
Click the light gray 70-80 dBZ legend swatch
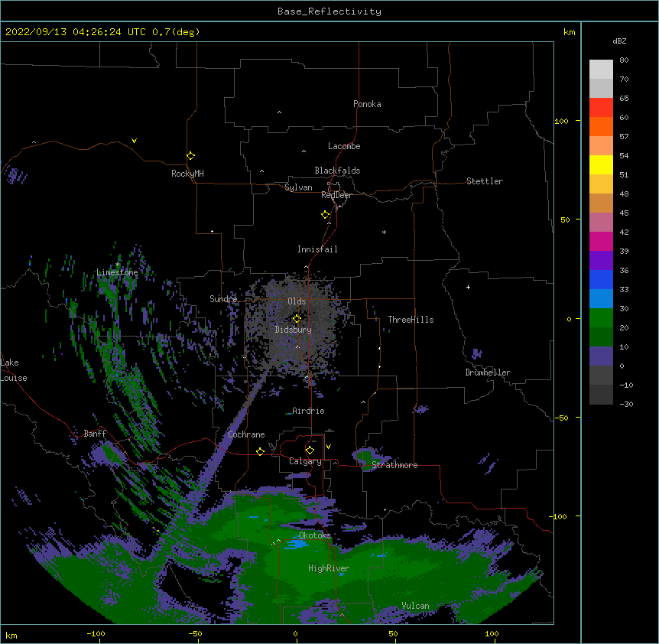(601, 70)
